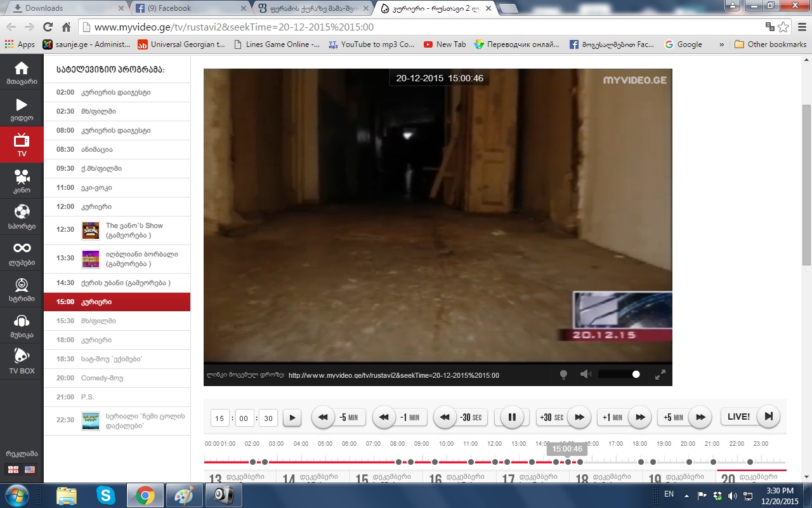Image resolution: width=812 pixels, height=508 pixels.
Task: Open the კინო movie camera icon
Action: (x=22, y=181)
